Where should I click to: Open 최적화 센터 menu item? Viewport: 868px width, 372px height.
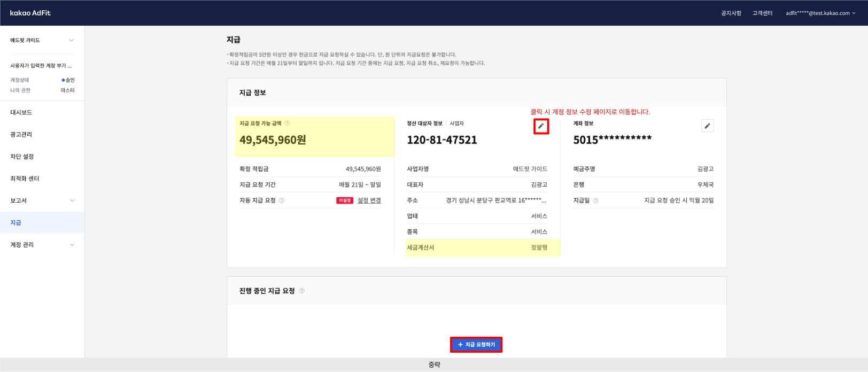click(25, 179)
